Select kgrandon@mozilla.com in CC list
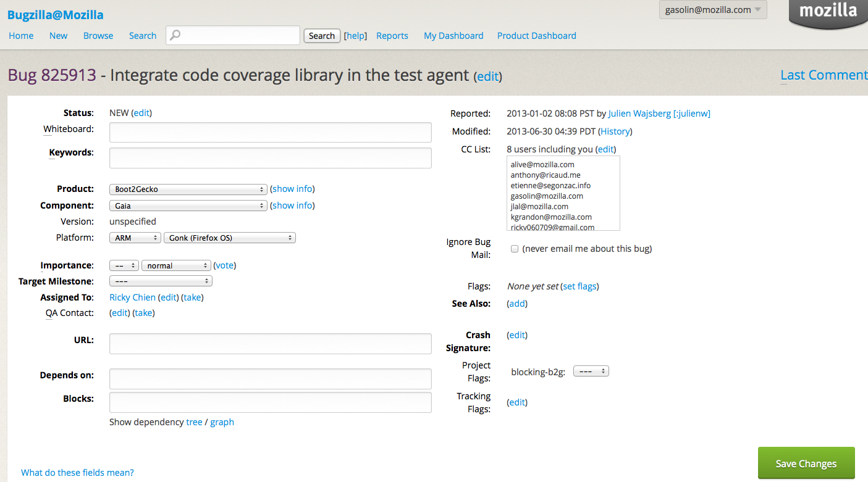This screenshot has height=482, width=868. pyautogui.click(x=551, y=217)
